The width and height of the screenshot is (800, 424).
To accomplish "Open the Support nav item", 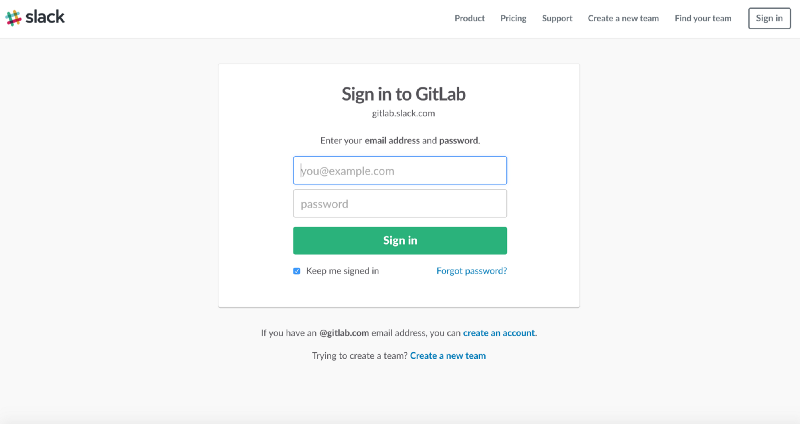I will click(557, 18).
